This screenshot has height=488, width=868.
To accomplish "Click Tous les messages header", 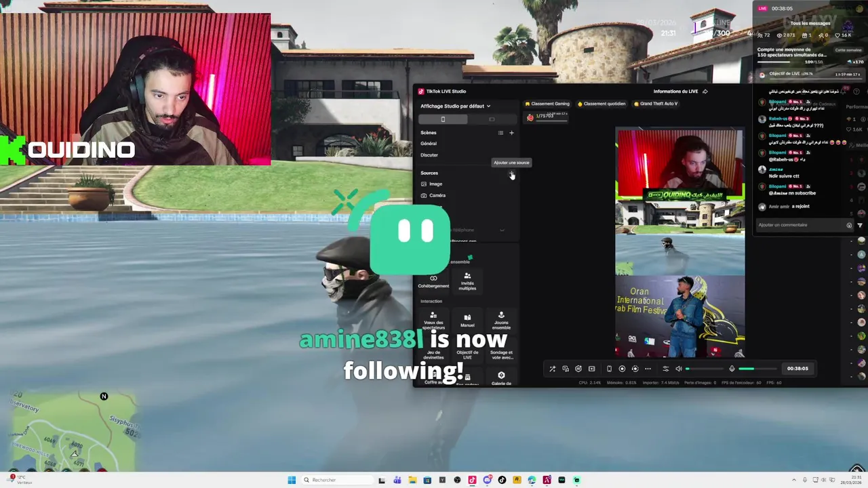I will point(810,23).
